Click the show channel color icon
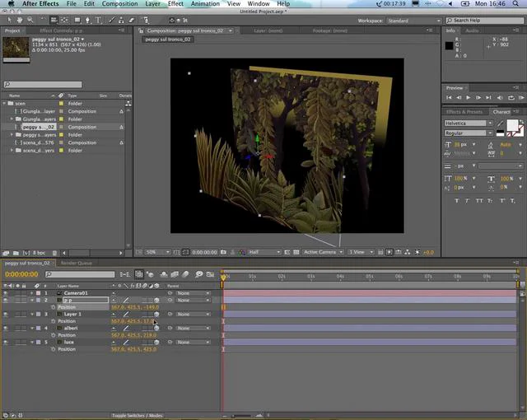527x420 pixels. pos(241,252)
